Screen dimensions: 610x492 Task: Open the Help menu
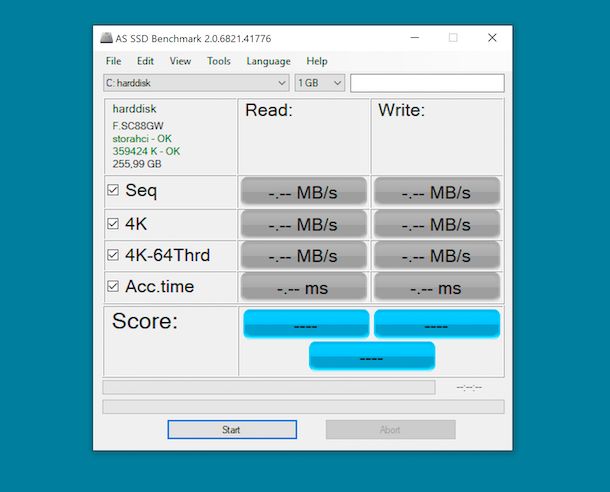click(x=317, y=61)
